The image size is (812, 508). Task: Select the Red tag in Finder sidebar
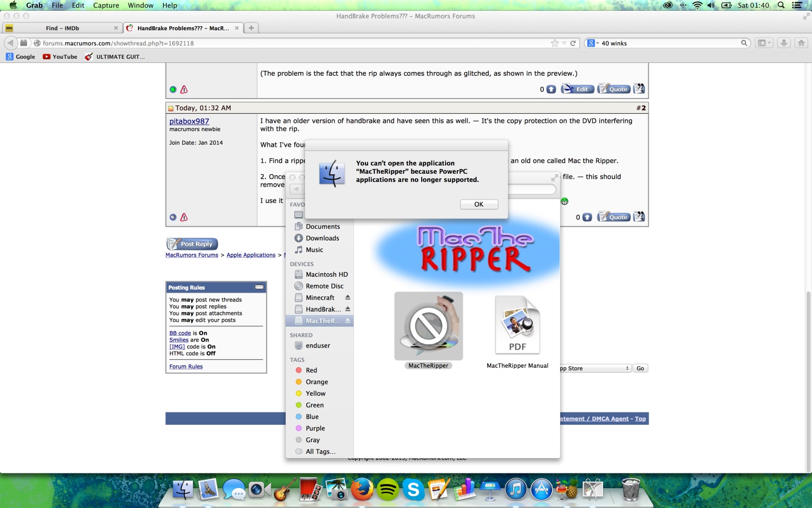311,370
